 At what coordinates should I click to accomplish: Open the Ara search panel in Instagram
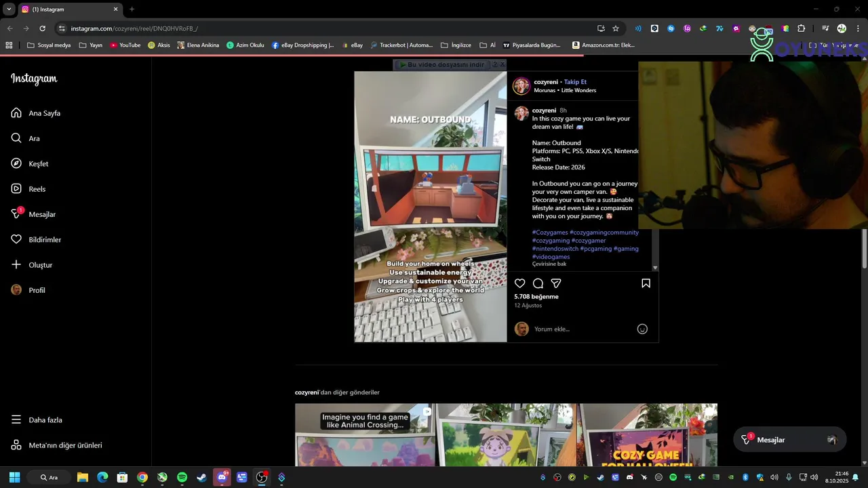[x=26, y=138]
